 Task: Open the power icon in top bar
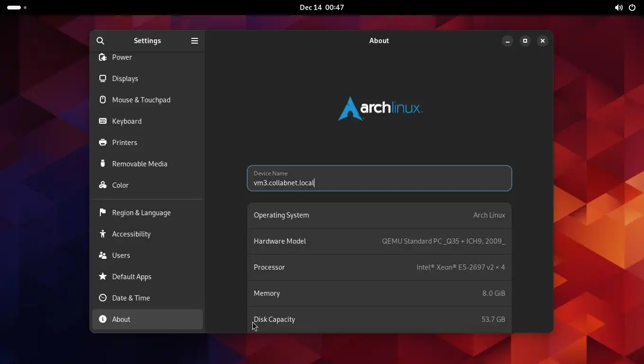click(632, 8)
